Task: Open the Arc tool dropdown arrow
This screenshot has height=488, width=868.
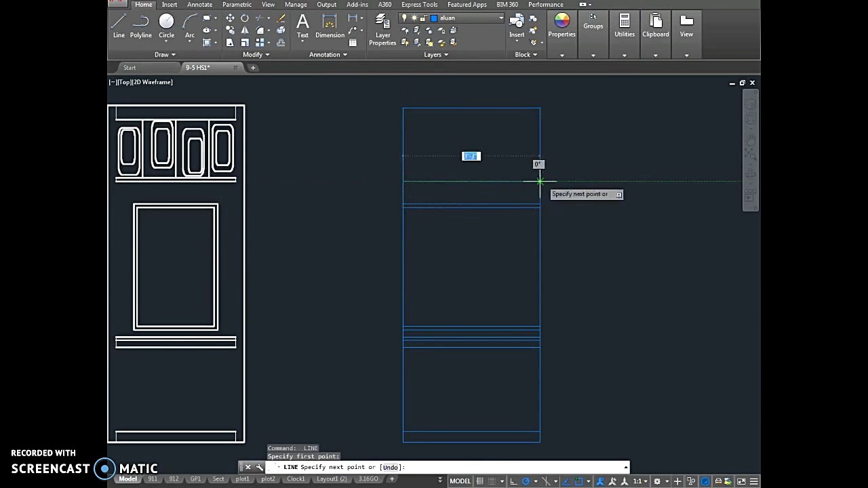Action: pos(190,41)
